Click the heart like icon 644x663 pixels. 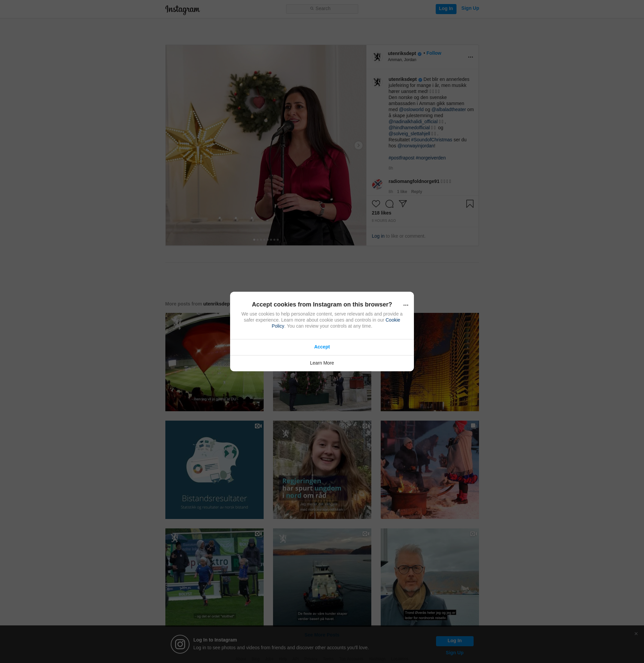(x=376, y=204)
